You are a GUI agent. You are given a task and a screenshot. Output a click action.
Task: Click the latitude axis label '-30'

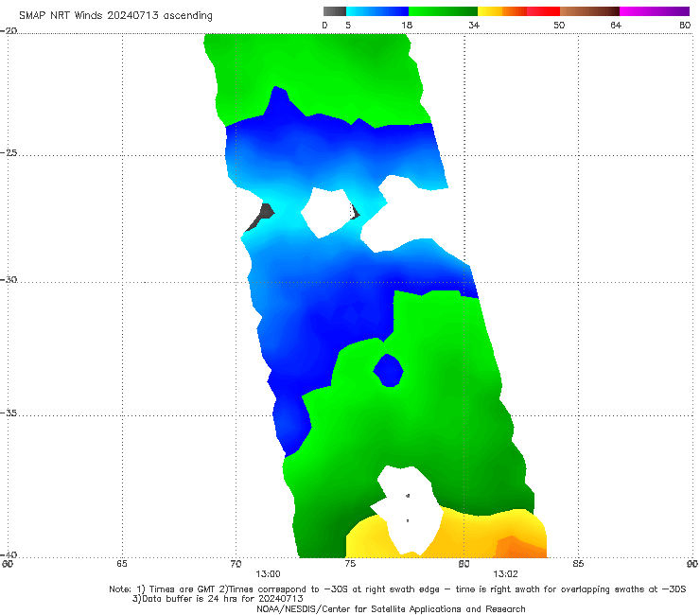[9, 279]
